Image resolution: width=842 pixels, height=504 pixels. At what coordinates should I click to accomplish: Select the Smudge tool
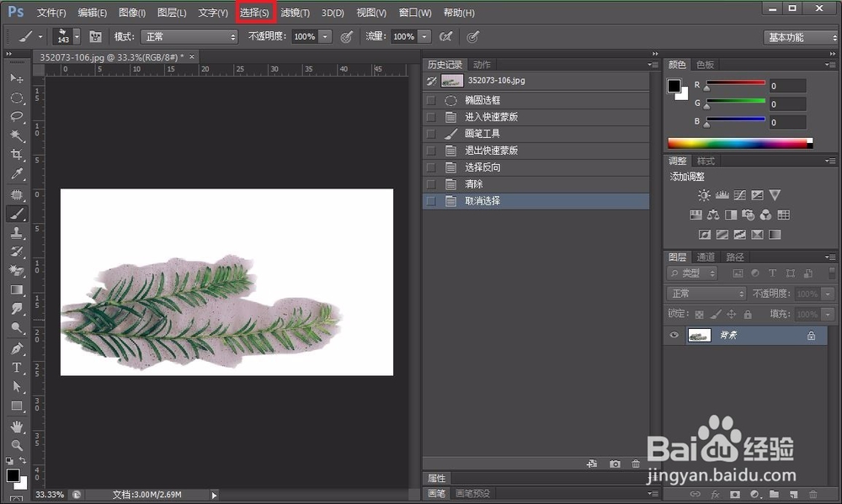17,309
